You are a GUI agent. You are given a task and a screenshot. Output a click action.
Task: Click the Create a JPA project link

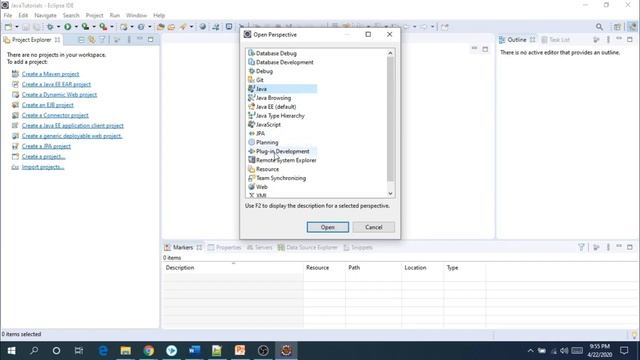(x=46, y=146)
